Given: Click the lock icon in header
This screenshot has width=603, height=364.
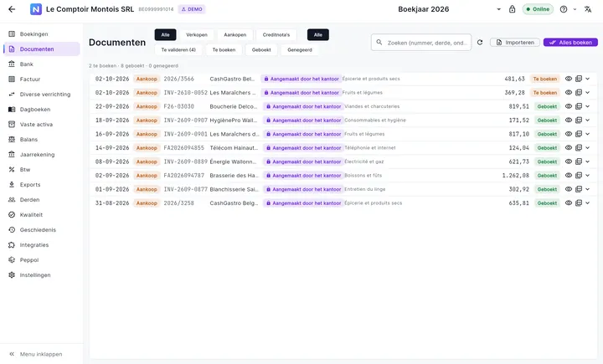Looking at the screenshot, I should (x=512, y=9).
